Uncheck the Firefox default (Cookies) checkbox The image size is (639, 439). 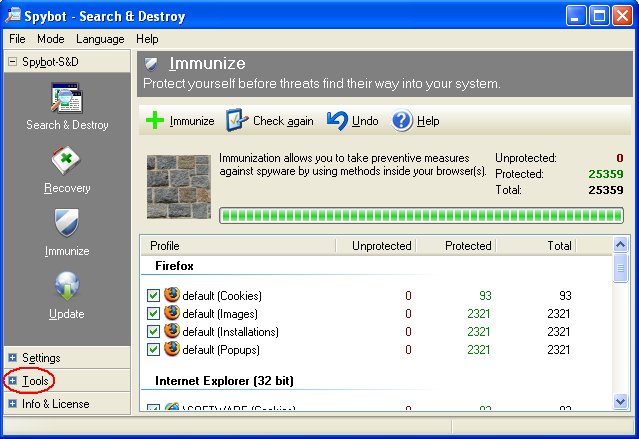153,295
